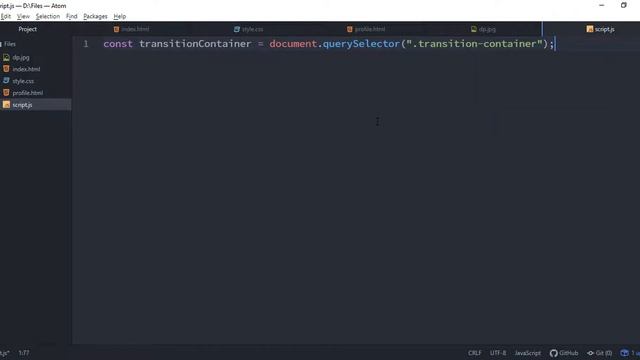Screen dimensions: 640x360
Task: Click the profile.html file icon in tree
Action: point(6,93)
